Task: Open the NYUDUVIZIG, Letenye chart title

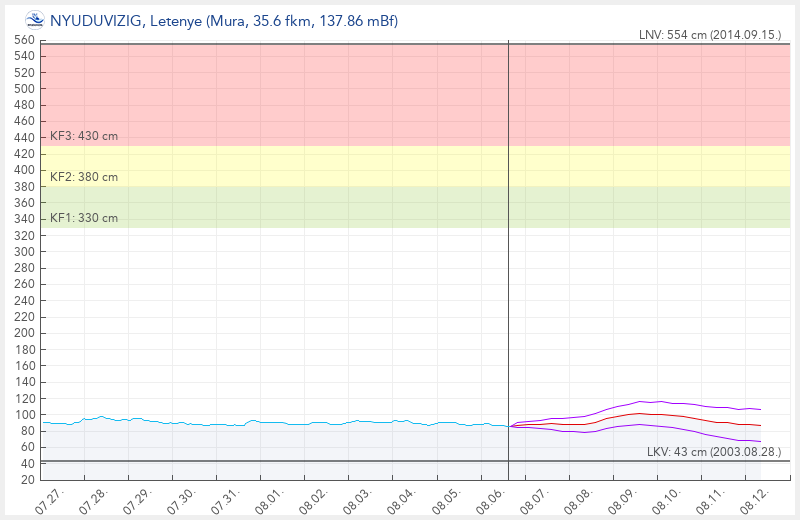Action: [223, 21]
